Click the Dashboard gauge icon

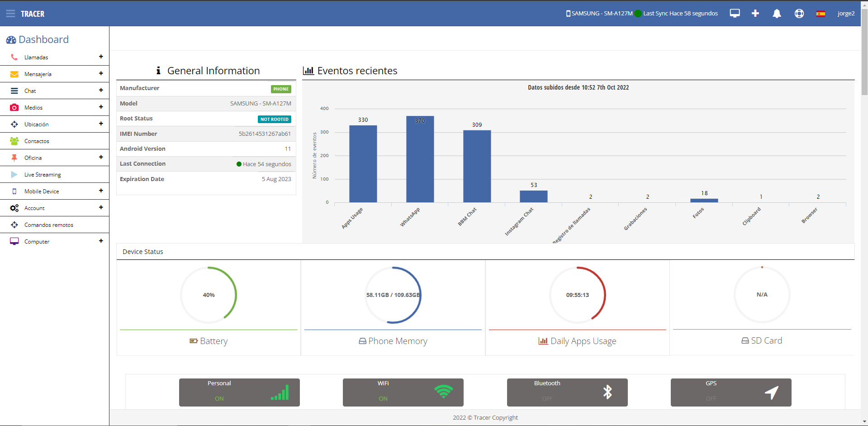point(11,40)
